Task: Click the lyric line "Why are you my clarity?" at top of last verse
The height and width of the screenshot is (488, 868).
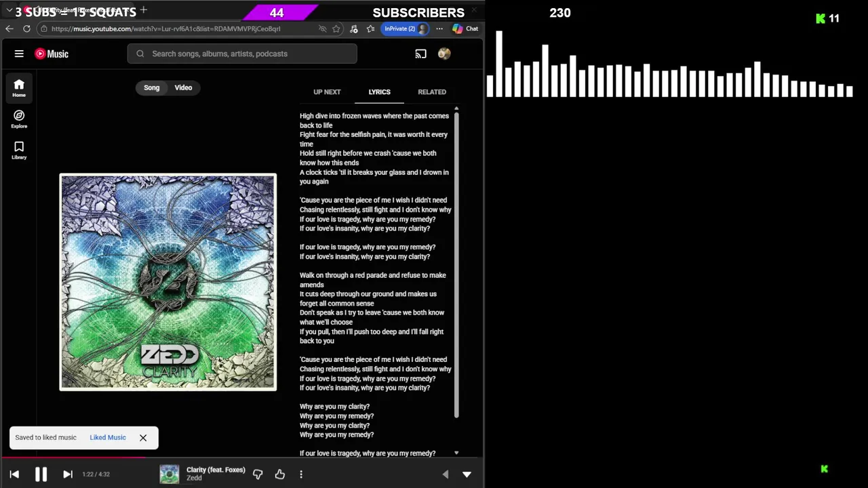Action: [x=334, y=407]
